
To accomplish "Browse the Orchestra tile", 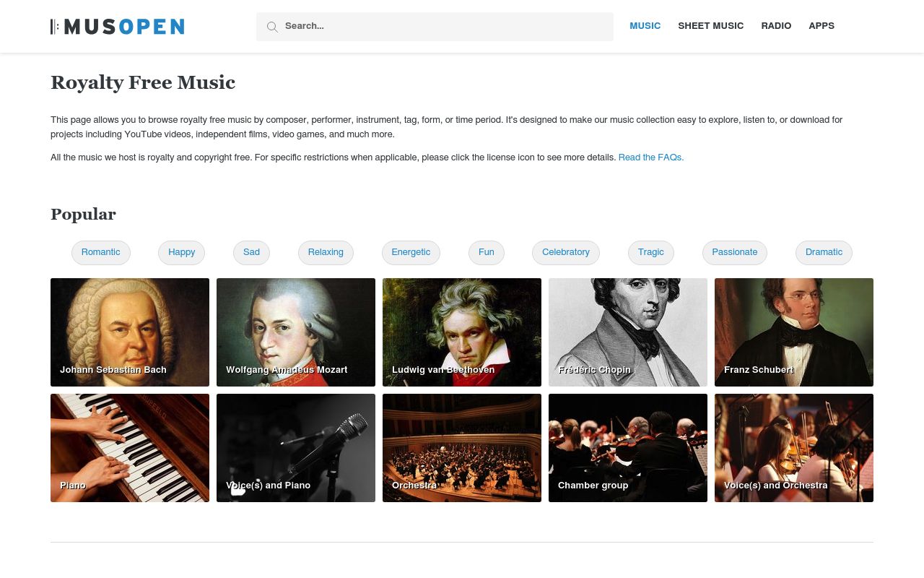I will point(462,448).
